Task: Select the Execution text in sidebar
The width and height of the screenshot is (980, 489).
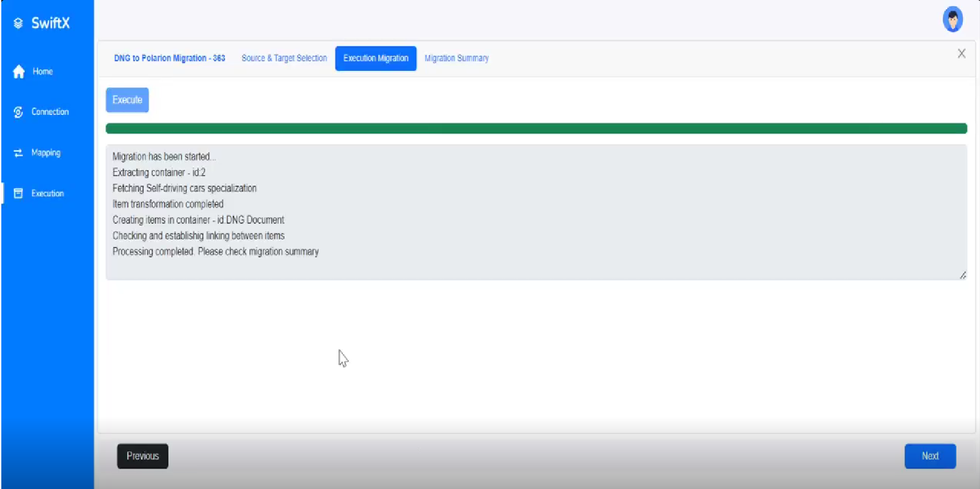Action: (x=48, y=194)
